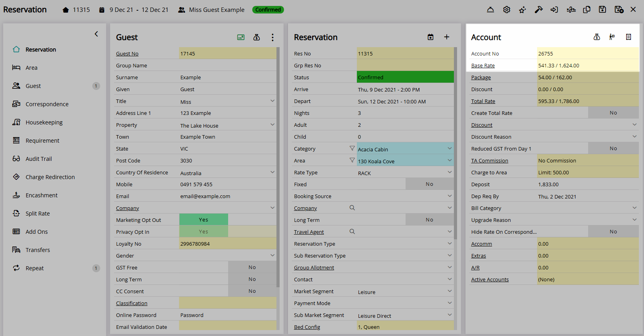This screenshot has width=644, height=336.
Task: Open the Housekeeping section in sidebar
Action: [44, 122]
